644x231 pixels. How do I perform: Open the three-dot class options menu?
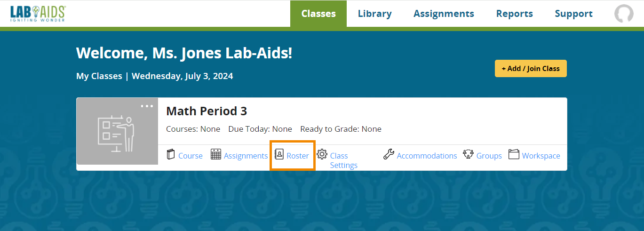[x=147, y=106]
